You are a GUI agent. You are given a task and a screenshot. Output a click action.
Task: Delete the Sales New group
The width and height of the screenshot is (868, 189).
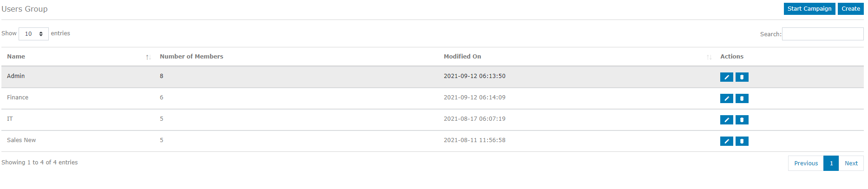[x=742, y=141]
